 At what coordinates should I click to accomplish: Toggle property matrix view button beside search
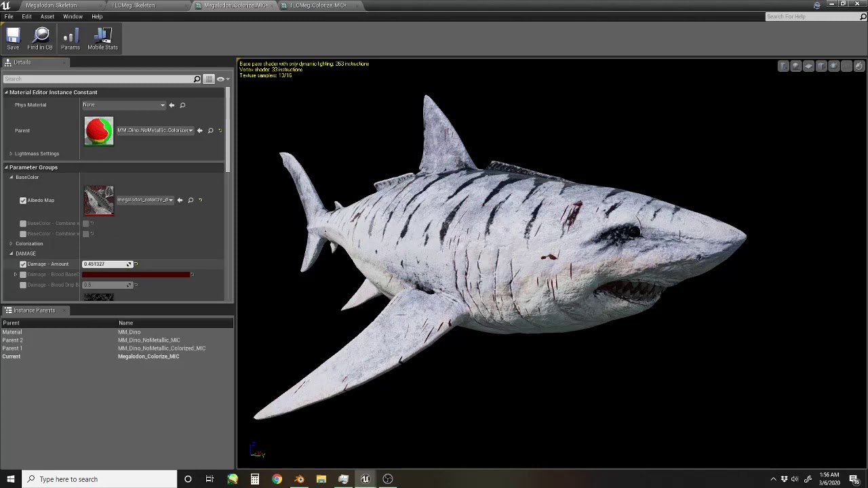[x=209, y=79]
